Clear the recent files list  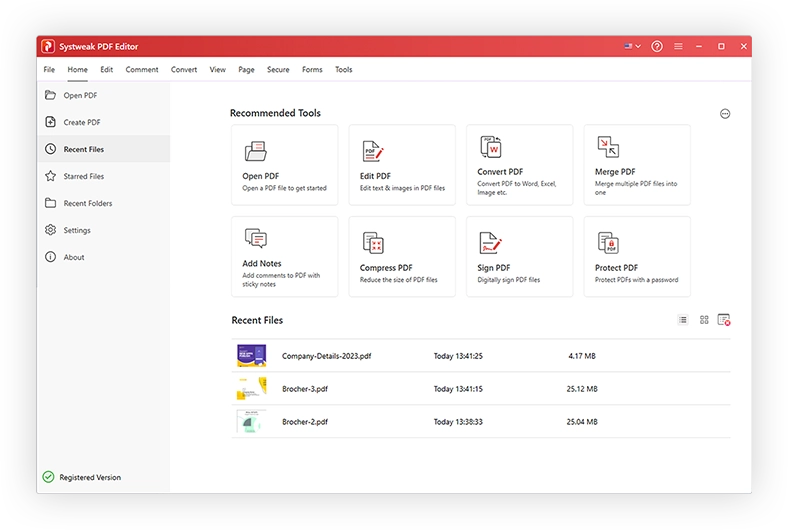tap(724, 320)
